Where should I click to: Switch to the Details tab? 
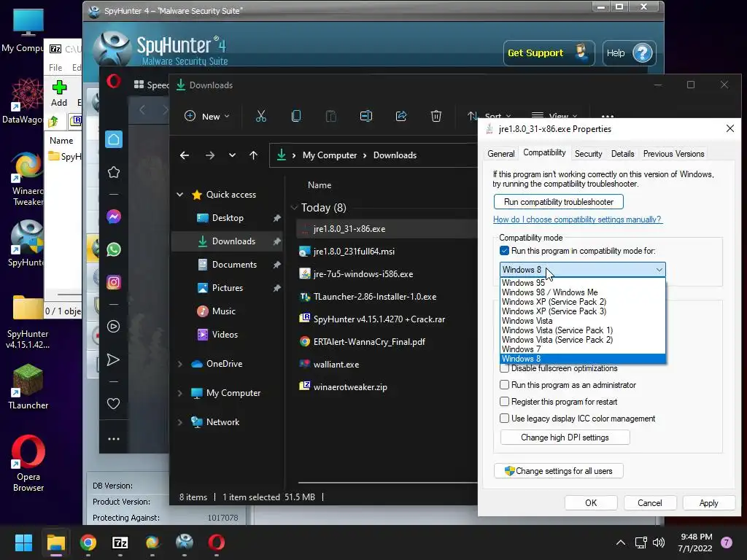point(622,154)
